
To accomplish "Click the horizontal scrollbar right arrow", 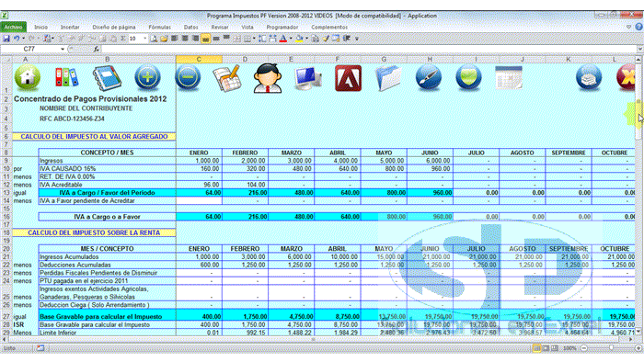I will coord(631,339).
